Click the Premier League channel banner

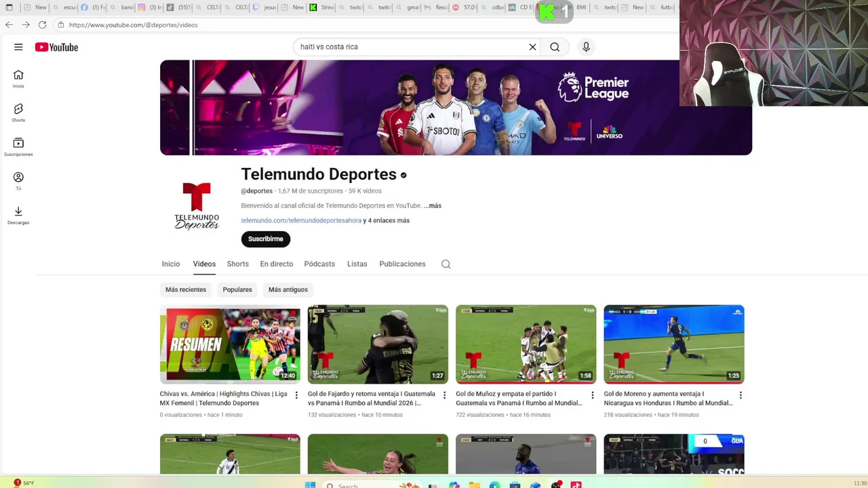click(x=456, y=107)
